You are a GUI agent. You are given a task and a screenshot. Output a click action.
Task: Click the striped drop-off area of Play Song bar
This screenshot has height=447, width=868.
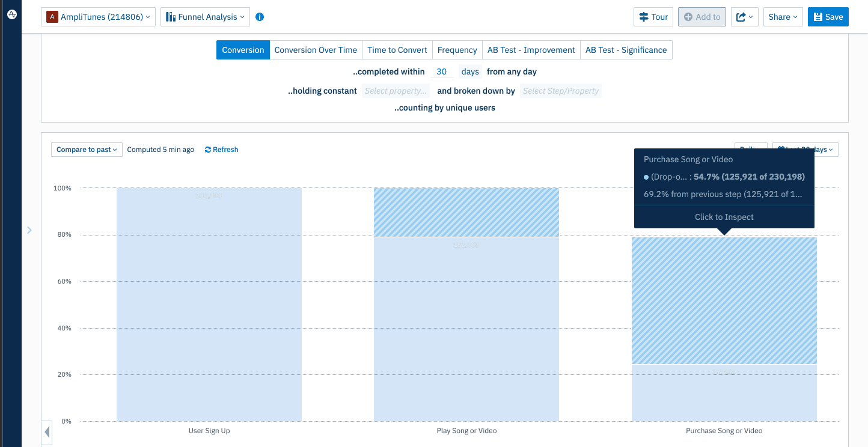[x=466, y=212]
